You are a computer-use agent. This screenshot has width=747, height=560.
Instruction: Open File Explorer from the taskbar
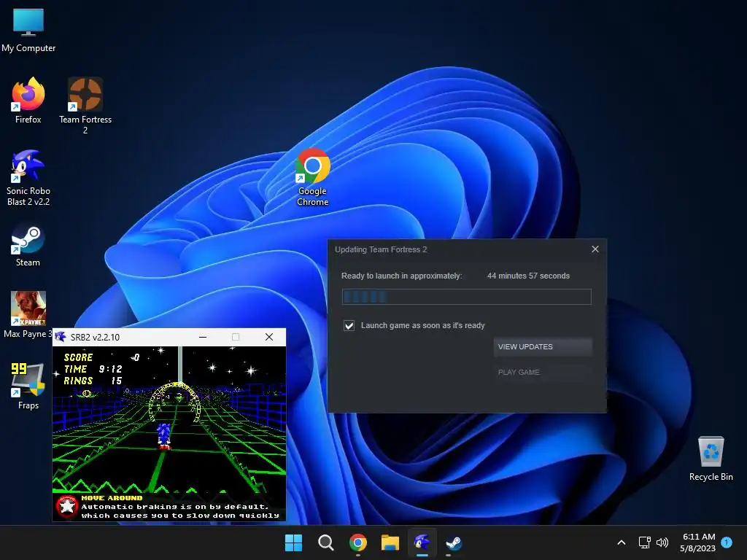(390, 542)
